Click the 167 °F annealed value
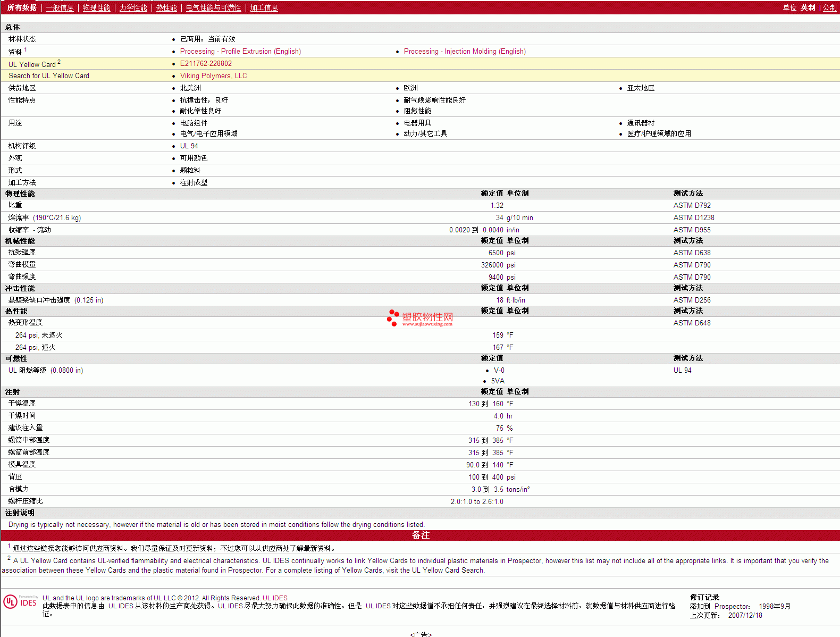 tap(502, 347)
